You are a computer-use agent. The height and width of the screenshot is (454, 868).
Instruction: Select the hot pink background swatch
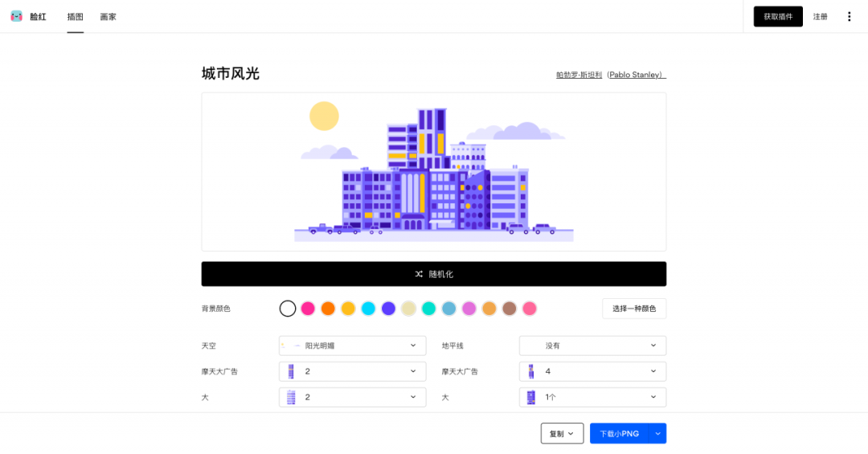tap(308, 309)
